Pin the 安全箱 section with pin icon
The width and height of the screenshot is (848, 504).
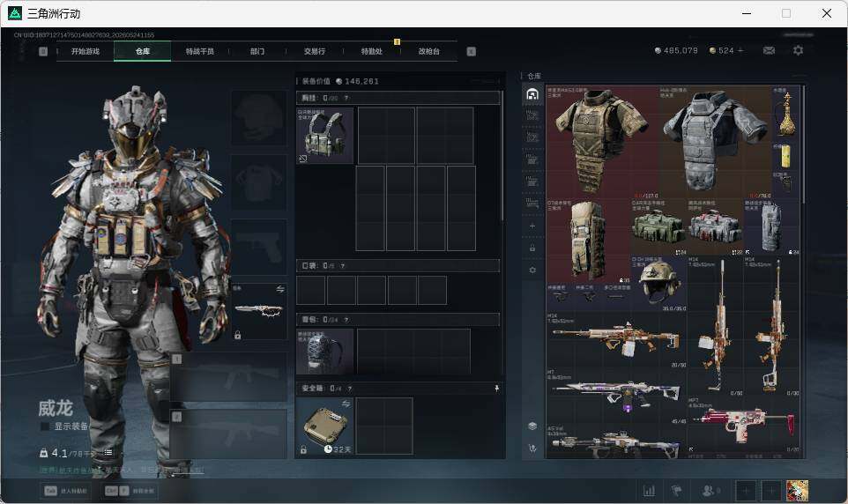click(x=496, y=389)
